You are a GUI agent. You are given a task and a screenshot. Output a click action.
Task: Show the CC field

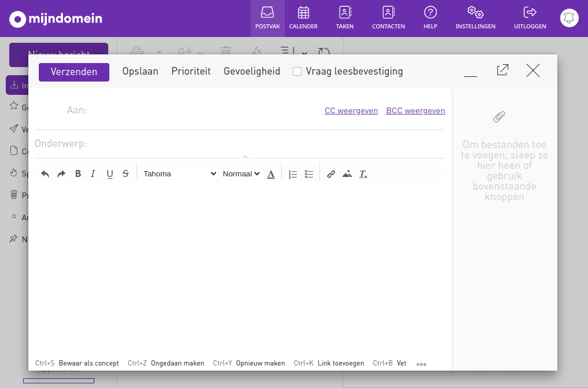click(351, 111)
